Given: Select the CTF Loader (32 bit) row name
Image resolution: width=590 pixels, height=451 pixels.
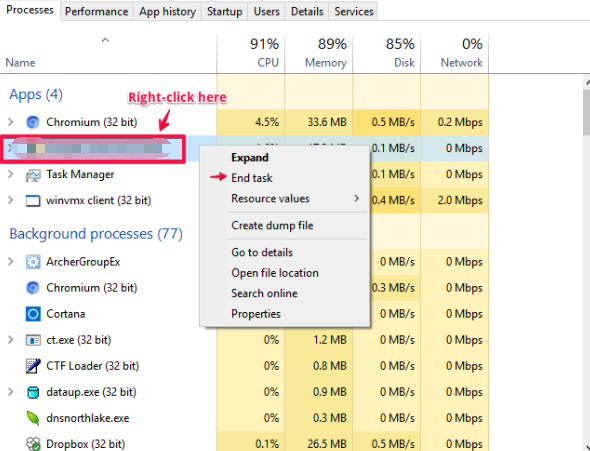Looking at the screenshot, I should coord(93,366).
